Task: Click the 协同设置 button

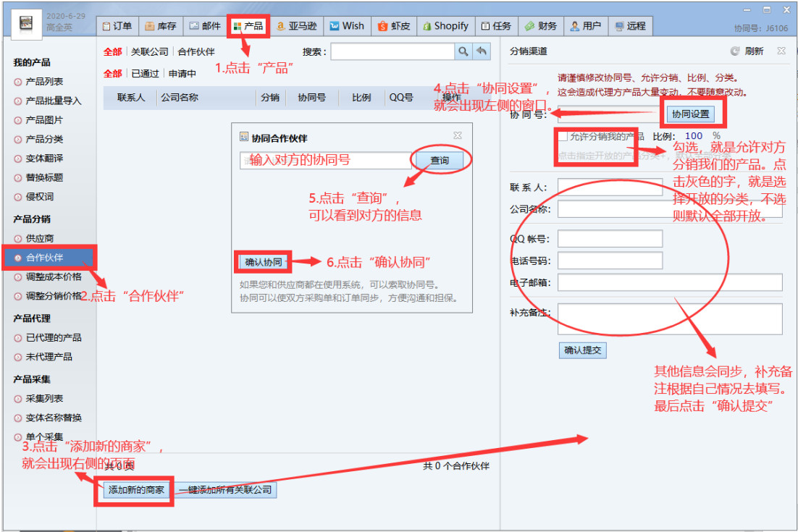Action: point(690,114)
